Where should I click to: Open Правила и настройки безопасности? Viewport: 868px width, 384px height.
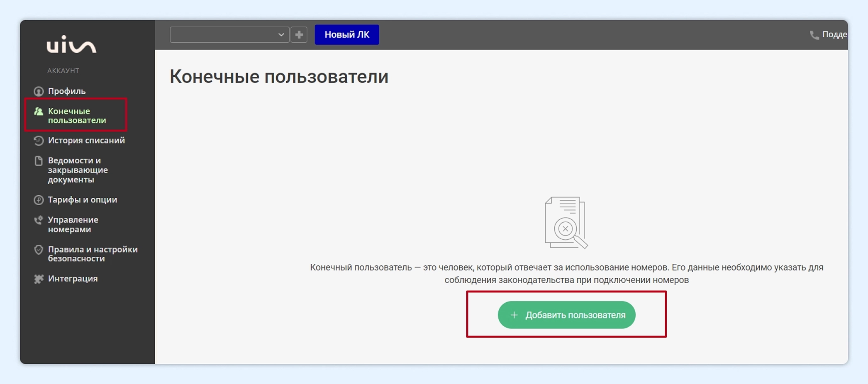pyautogui.click(x=93, y=254)
